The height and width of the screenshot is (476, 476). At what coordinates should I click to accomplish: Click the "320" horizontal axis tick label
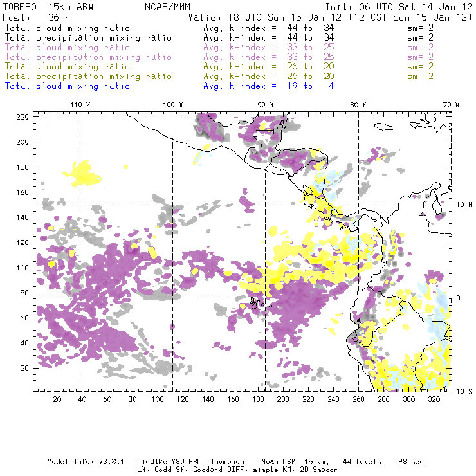(x=434, y=399)
